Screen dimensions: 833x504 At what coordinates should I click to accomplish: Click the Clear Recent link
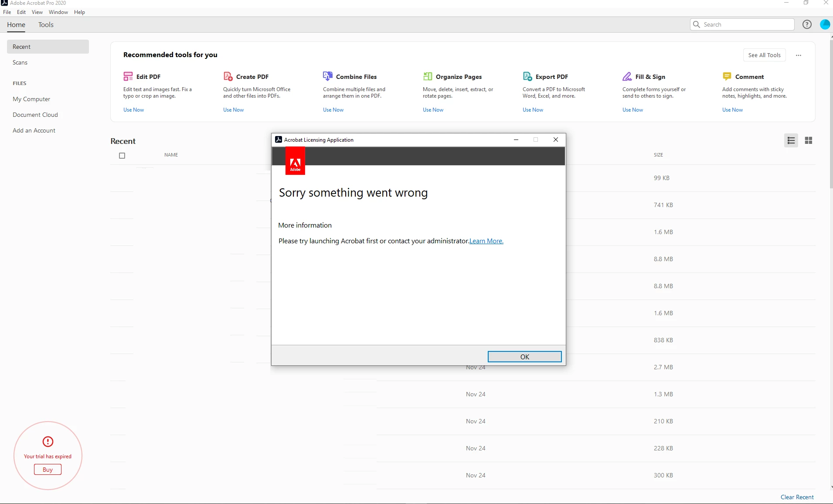pos(797,497)
